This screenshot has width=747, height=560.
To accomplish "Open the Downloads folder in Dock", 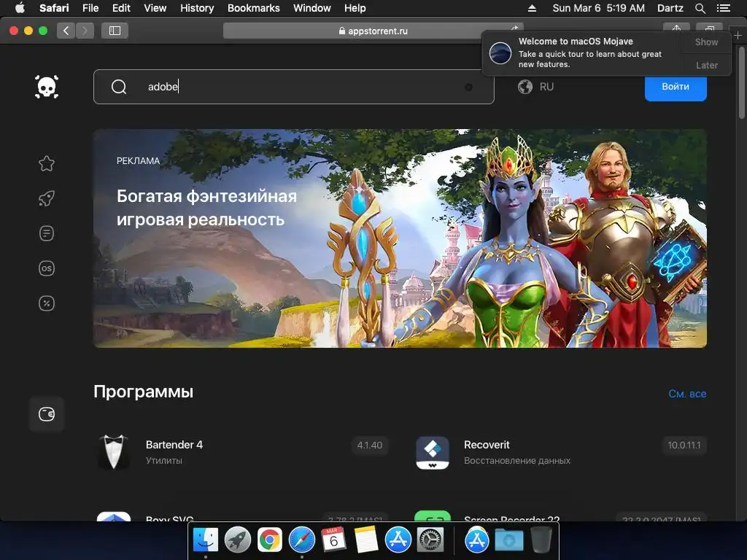I will pyautogui.click(x=508, y=540).
